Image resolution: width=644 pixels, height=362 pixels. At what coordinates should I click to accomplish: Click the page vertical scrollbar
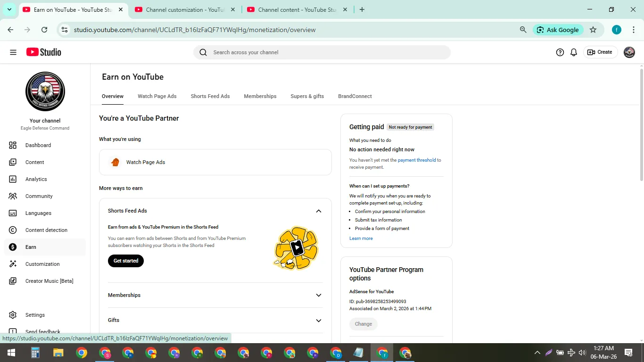(641, 125)
